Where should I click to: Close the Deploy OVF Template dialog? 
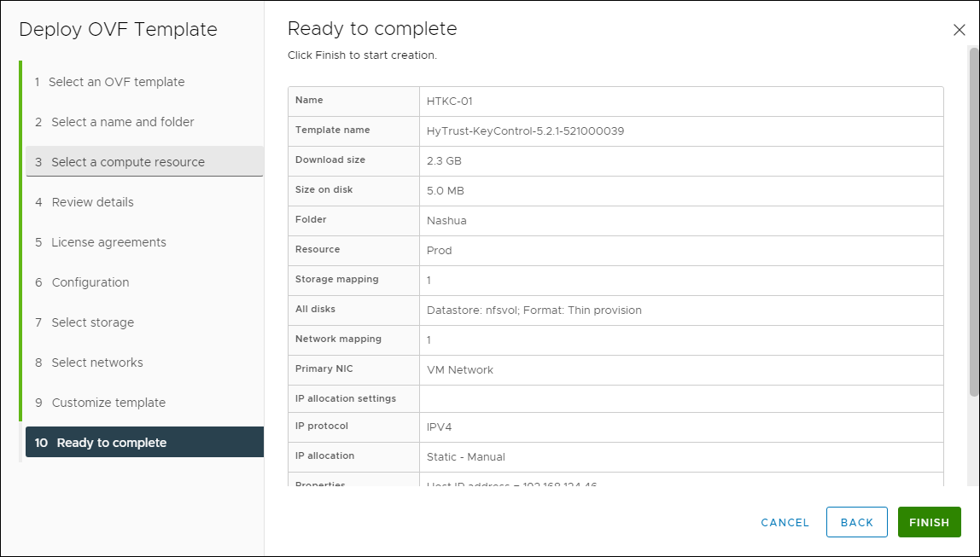(x=959, y=30)
